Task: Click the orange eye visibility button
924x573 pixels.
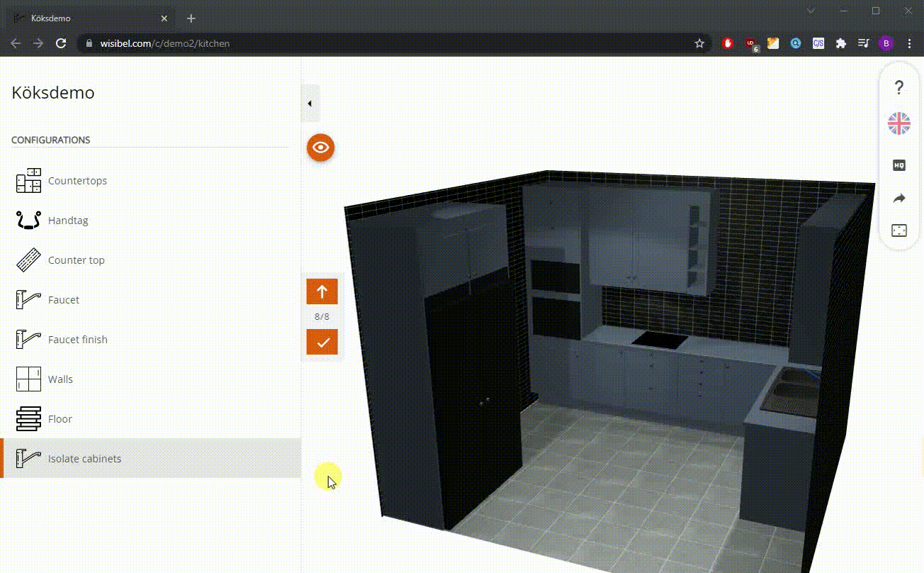Action: (321, 148)
